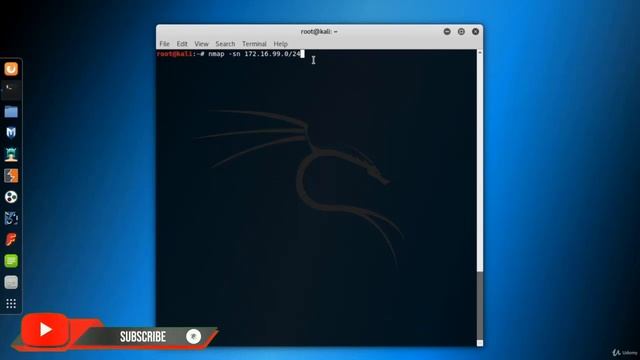Open the gray icon near the dock bottom
The width and height of the screenshot is (640, 360).
pyautogui.click(x=11, y=282)
